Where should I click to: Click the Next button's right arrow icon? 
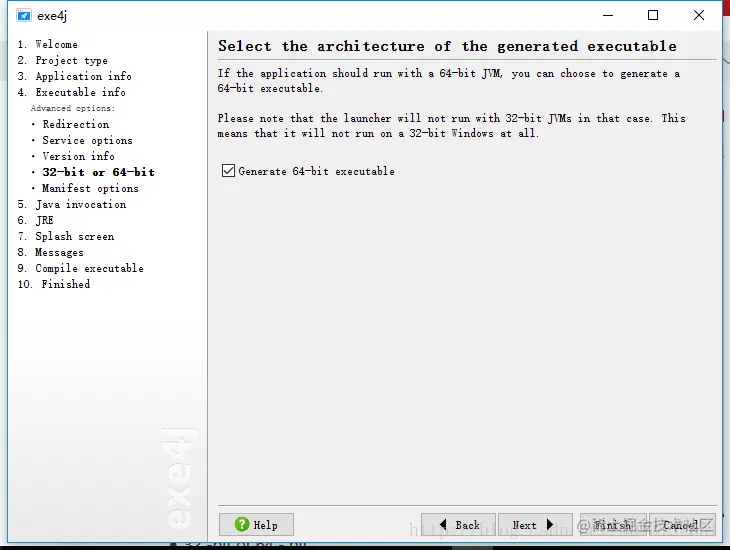coord(550,524)
